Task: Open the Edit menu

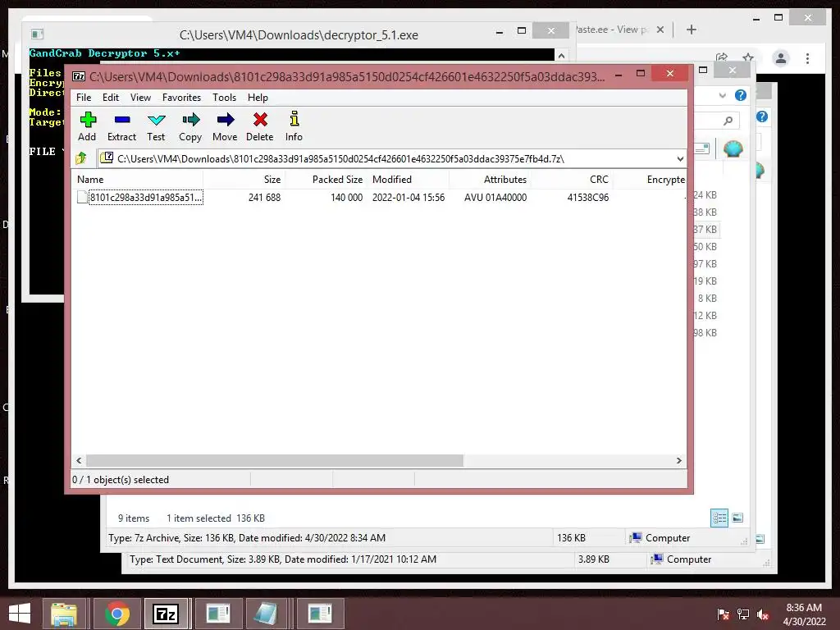Action: [111, 98]
